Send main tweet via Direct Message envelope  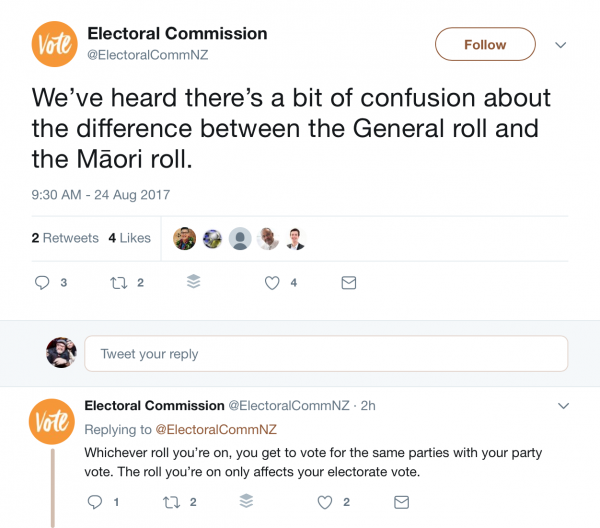(348, 283)
